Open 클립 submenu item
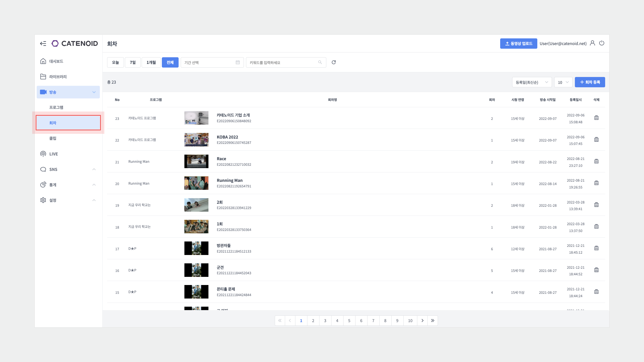This screenshot has width=644, height=362. 53,138
